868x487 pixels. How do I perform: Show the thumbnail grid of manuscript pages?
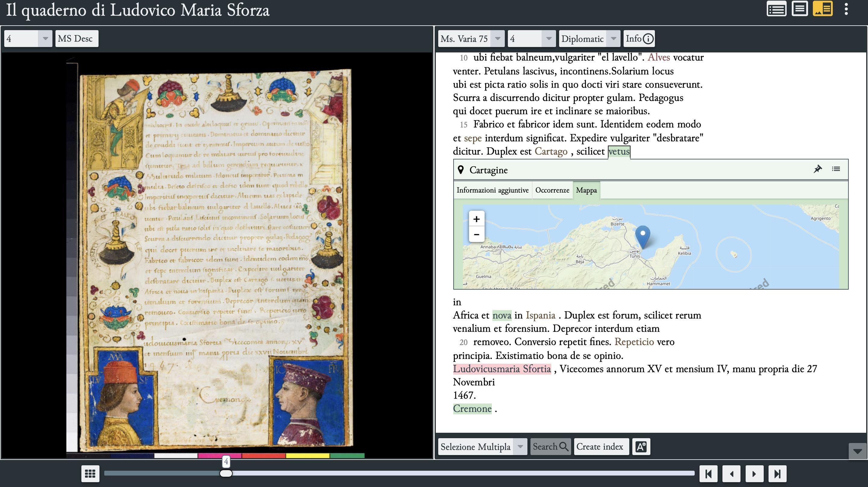[x=90, y=473]
